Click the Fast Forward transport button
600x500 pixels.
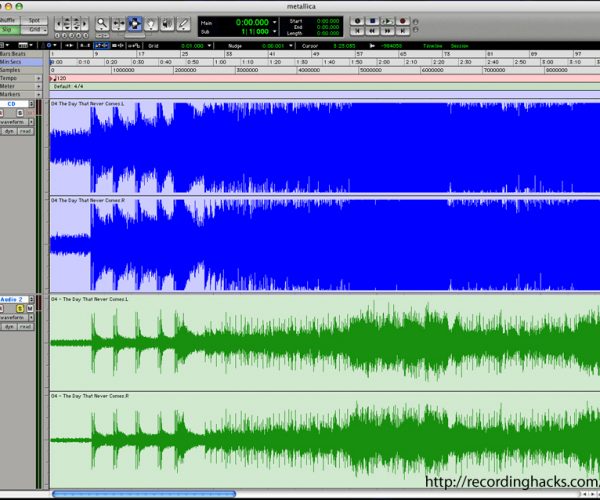point(387,31)
